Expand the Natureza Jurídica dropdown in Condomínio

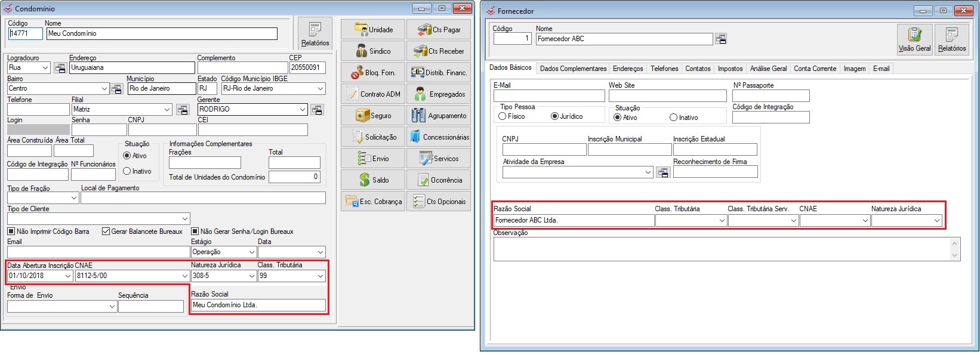(251, 276)
